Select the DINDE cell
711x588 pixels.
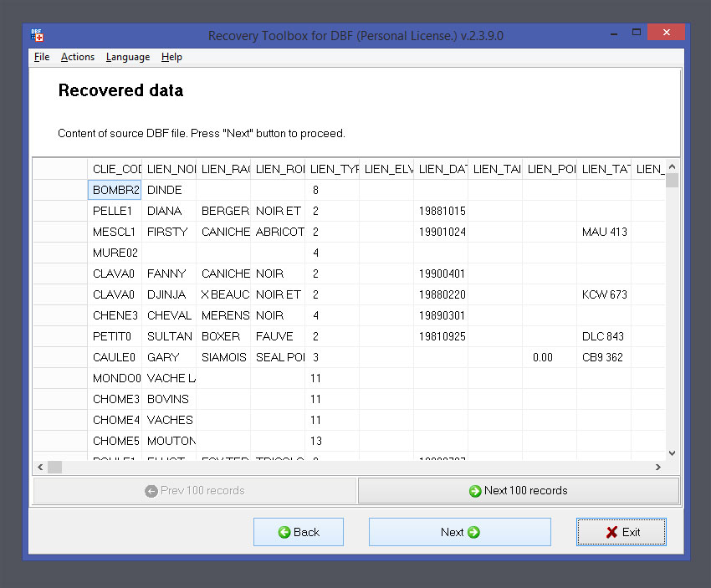(x=169, y=190)
